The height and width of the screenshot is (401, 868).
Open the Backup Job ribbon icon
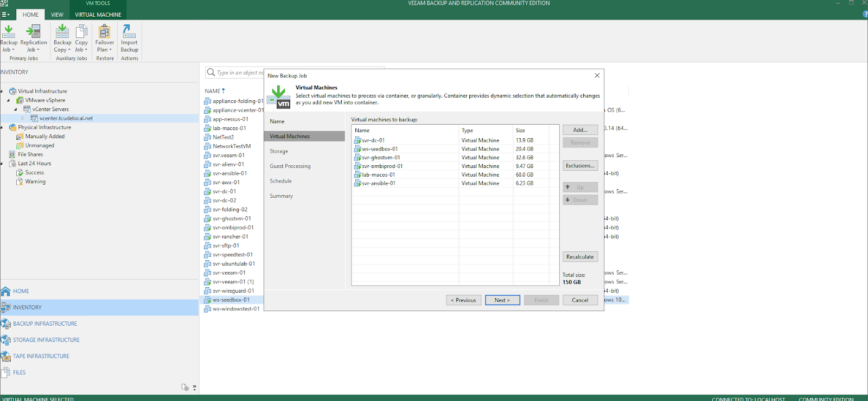(8, 38)
